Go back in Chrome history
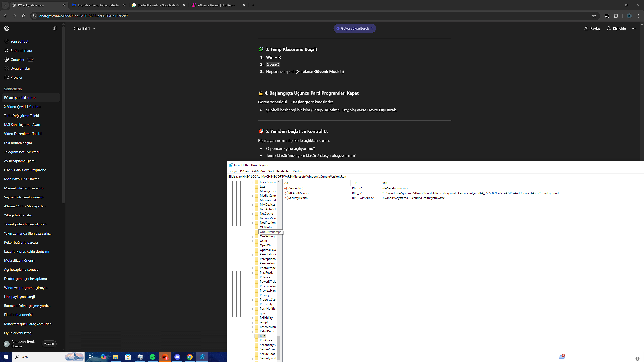 (x=6, y=16)
